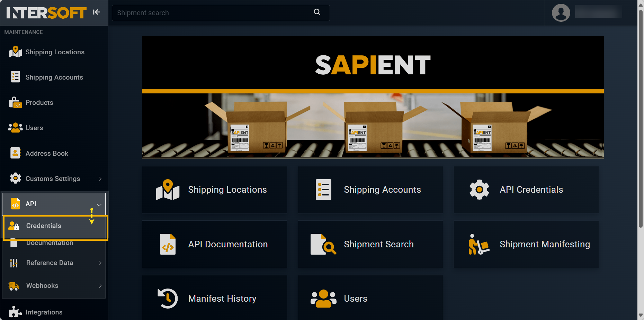
Task: Open Documentation under API menu
Action: (50, 243)
